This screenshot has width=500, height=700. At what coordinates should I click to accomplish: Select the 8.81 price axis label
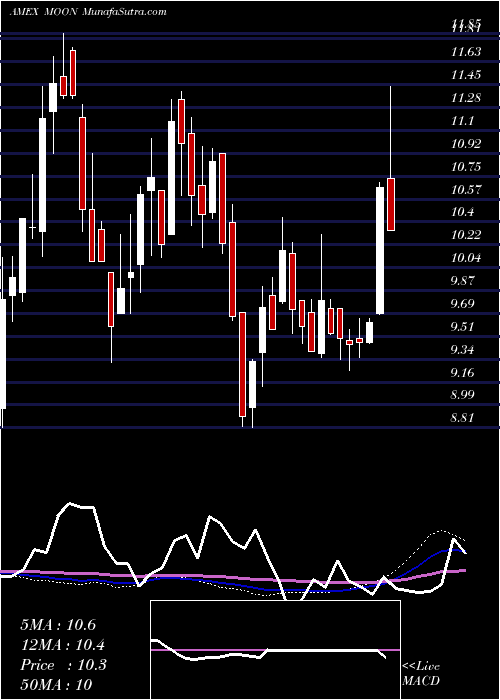[464, 418]
